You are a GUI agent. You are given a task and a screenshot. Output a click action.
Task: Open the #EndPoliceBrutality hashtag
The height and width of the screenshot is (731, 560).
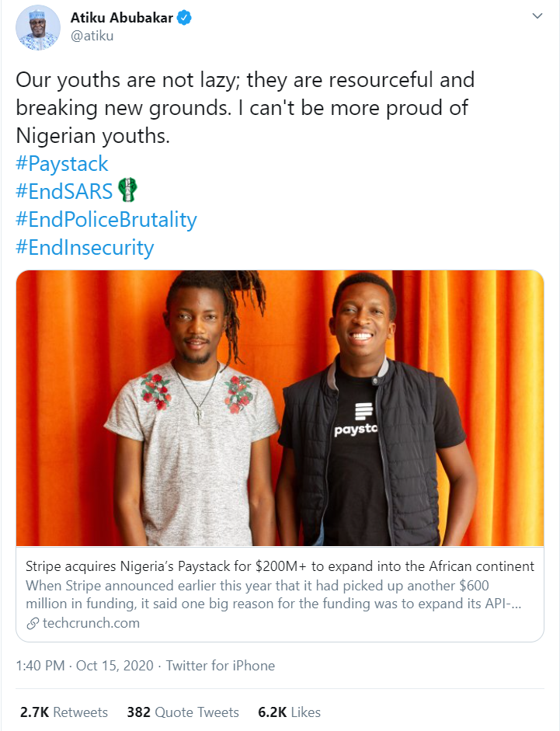coord(106,220)
